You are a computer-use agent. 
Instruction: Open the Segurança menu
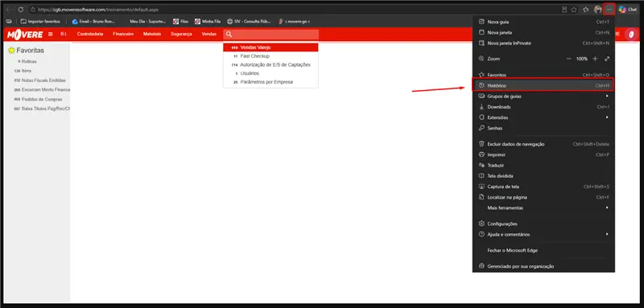pyautogui.click(x=181, y=34)
